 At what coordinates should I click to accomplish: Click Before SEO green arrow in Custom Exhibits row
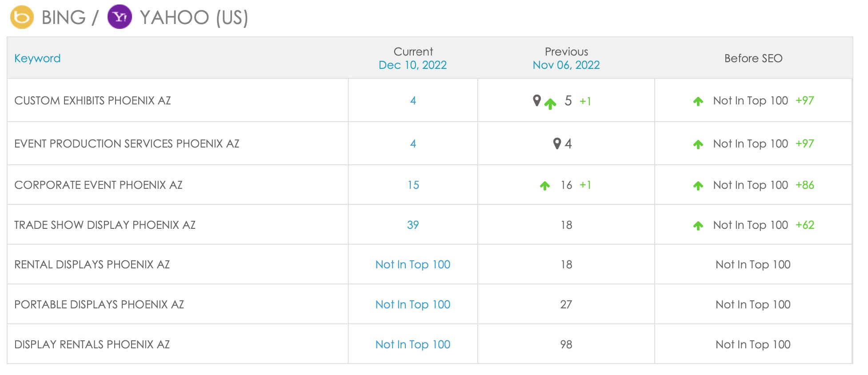[698, 101]
